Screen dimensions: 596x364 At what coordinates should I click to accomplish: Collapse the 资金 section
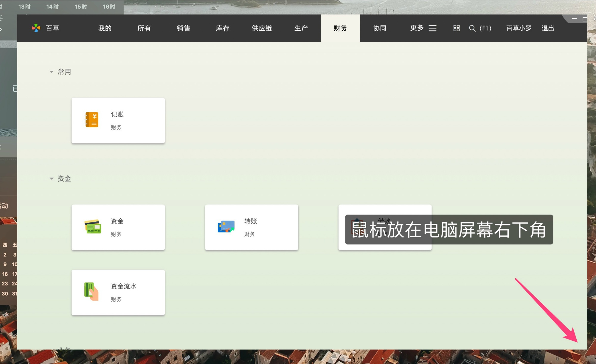pyautogui.click(x=51, y=179)
